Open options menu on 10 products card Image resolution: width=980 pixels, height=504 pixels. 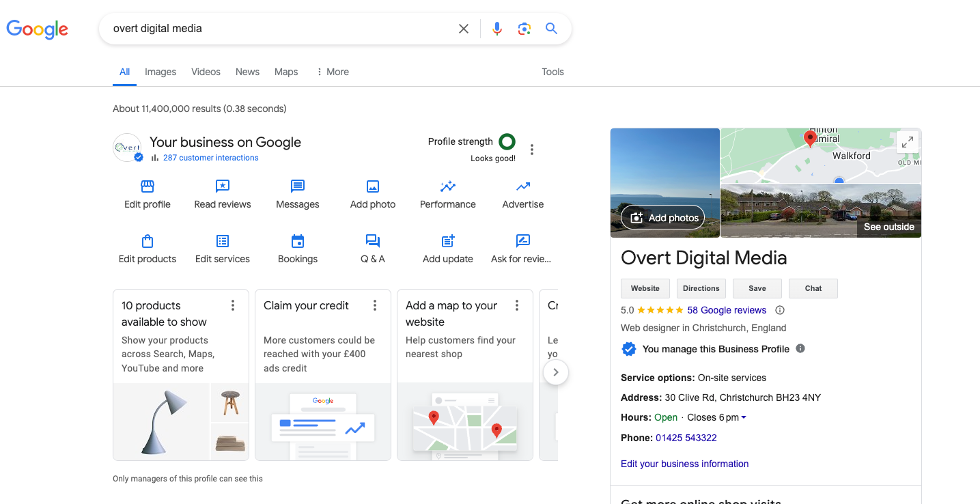tap(233, 305)
